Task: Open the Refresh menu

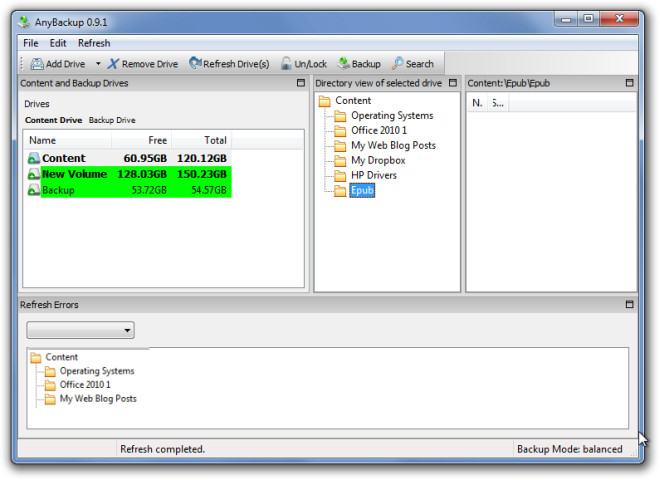Action: (94, 43)
